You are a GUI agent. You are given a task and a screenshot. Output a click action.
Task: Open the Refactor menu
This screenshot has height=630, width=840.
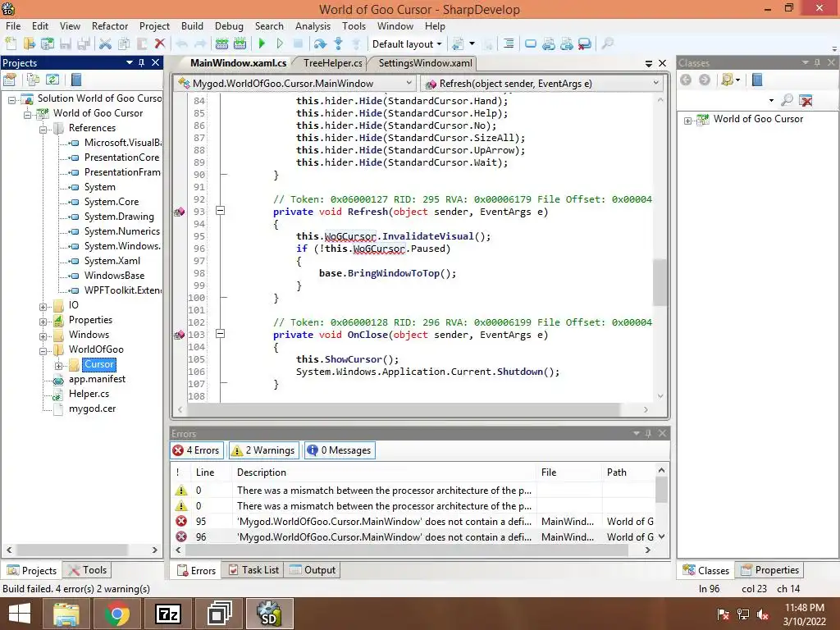click(x=110, y=25)
